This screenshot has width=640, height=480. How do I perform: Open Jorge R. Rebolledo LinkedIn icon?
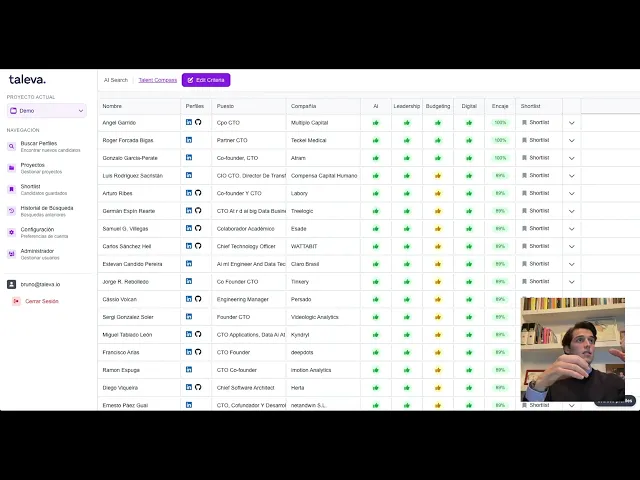pos(189,281)
